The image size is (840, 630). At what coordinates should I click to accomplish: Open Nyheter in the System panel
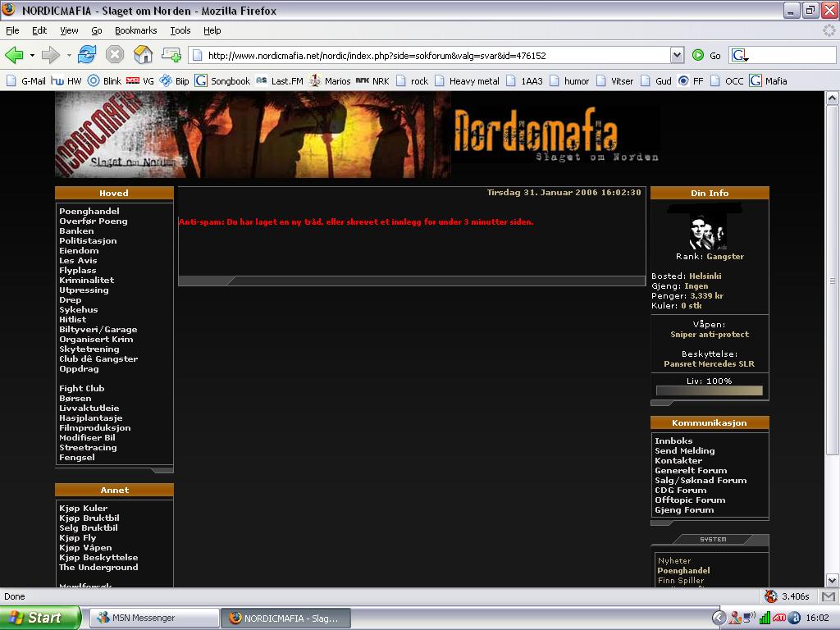tap(674, 561)
